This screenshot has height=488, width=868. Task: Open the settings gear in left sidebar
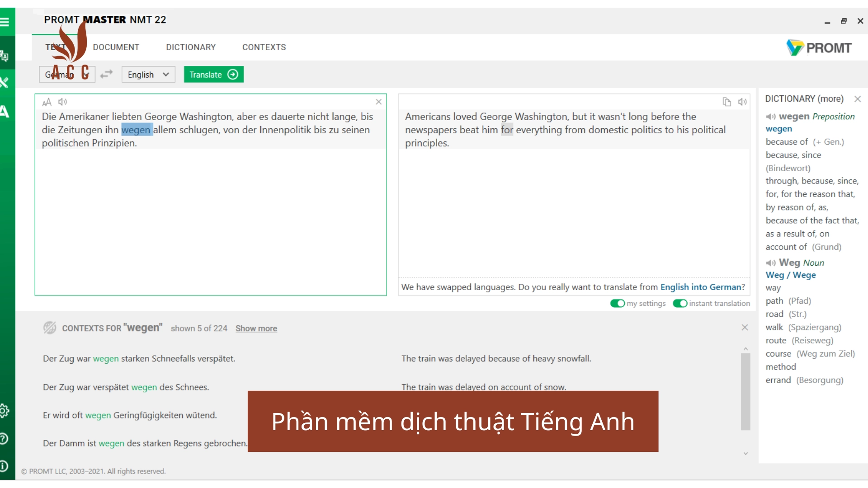pyautogui.click(x=5, y=411)
